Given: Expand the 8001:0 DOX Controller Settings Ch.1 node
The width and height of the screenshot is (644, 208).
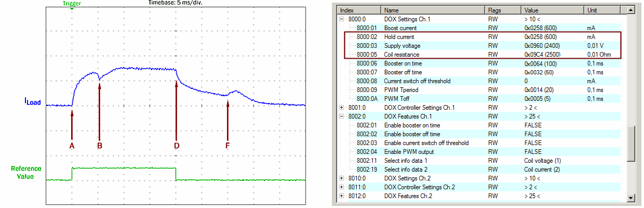Looking at the screenshot, I should click(341, 108).
